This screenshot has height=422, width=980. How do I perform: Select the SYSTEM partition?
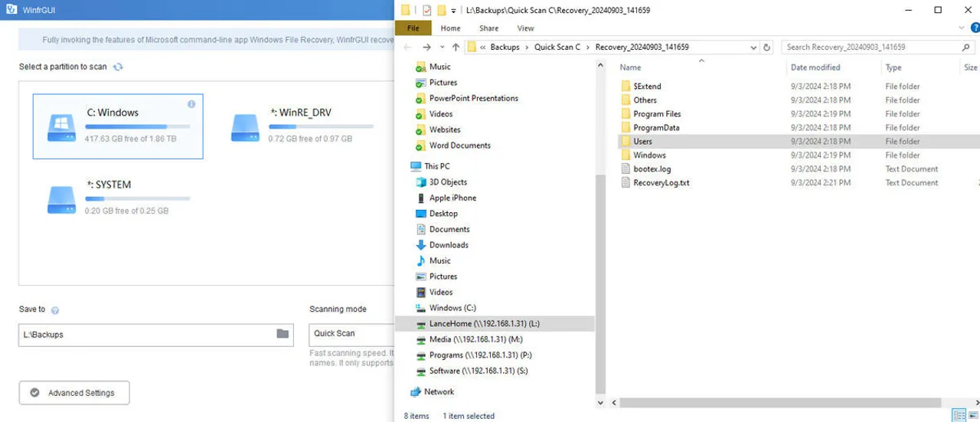[x=118, y=197]
